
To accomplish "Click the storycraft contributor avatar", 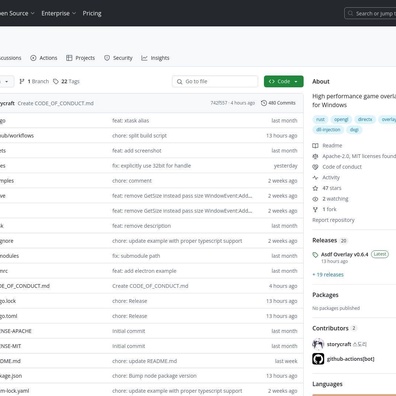I will (x=318, y=344).
